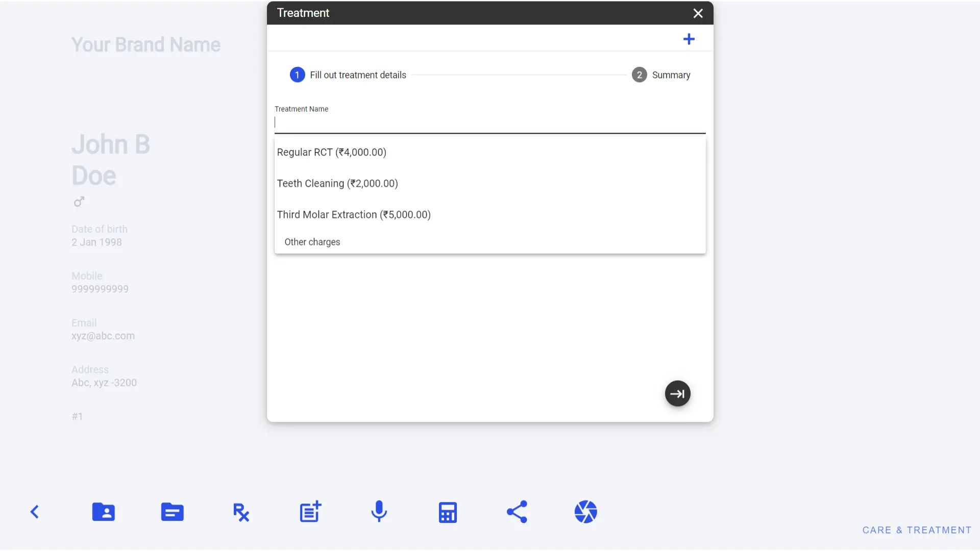
Task: Select the camera/capture icon
Action: 585,511
